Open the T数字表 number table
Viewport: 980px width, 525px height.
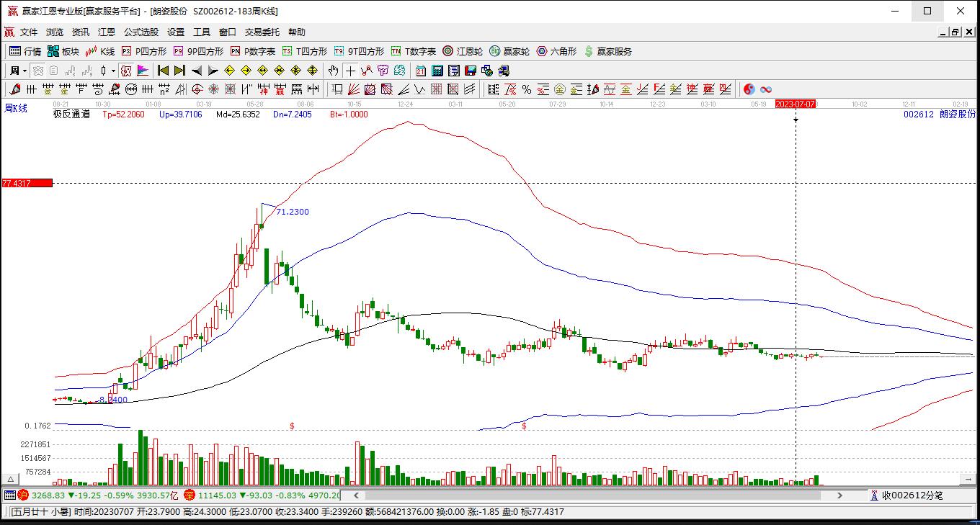414,51
